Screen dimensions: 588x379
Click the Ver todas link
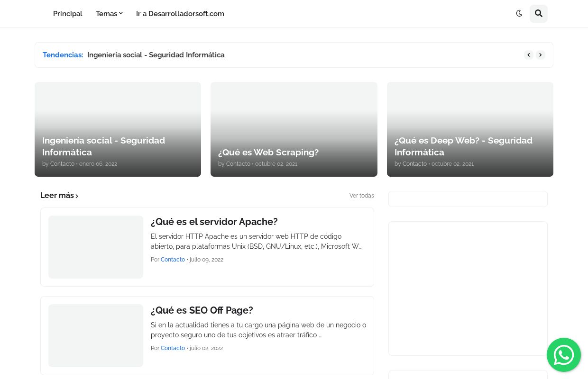click(361, 196)
